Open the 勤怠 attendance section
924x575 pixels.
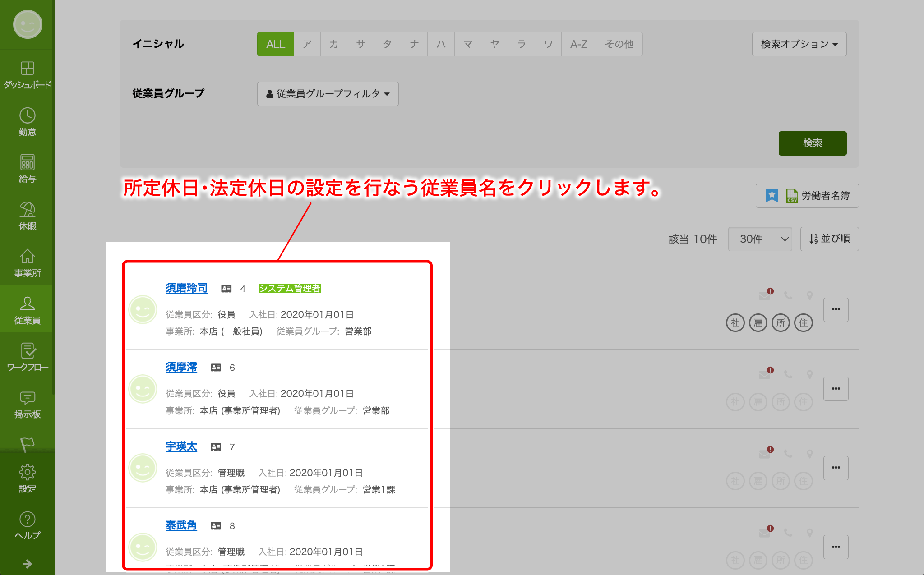pyautogui.click(x=27, y=122)
